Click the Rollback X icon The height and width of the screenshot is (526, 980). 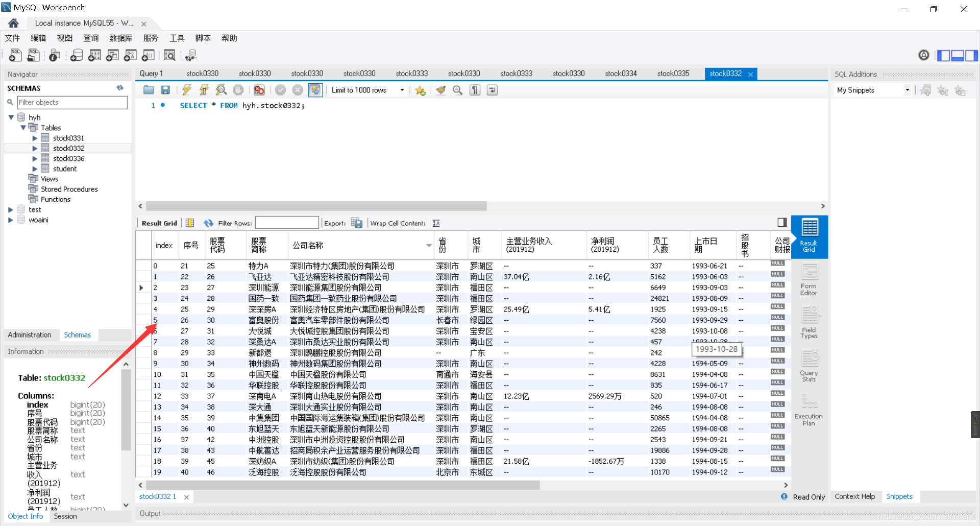[298, 90]
